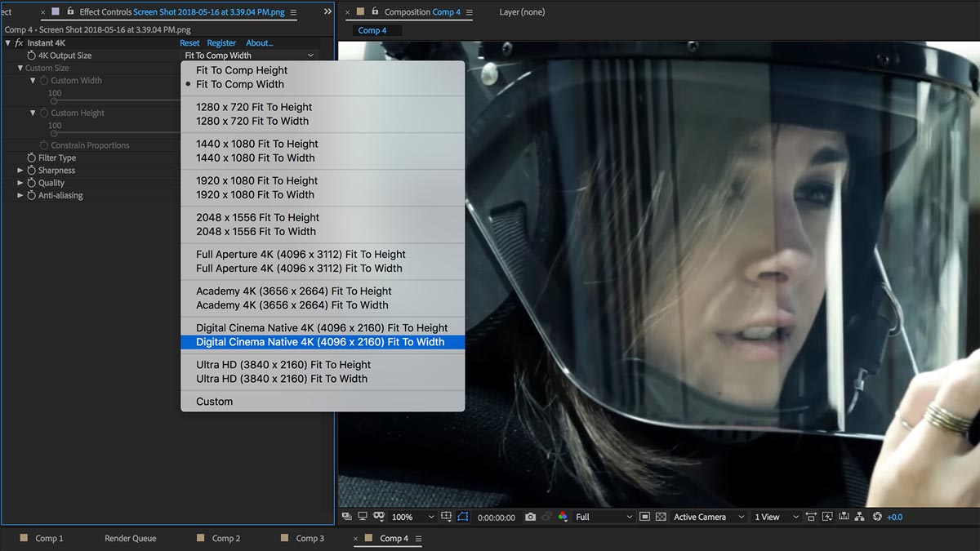Screen dimensions: 980x551
Task: Select Digital Cinema Native 4K Fit To Width
Action: pos(320,342)
